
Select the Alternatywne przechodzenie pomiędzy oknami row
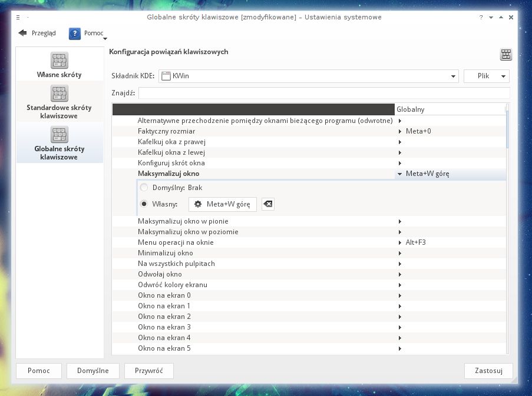tap(309, 121)
